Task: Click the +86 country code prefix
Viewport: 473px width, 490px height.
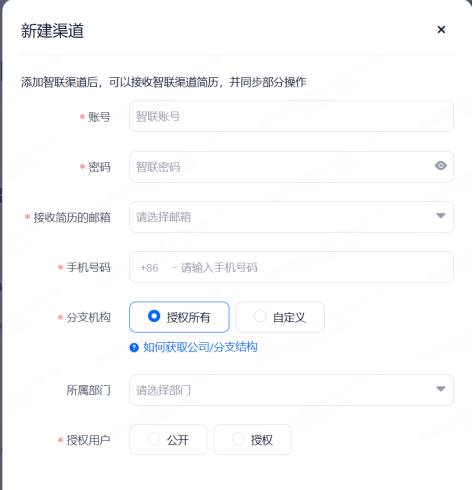Action: [x=149, y=268]
